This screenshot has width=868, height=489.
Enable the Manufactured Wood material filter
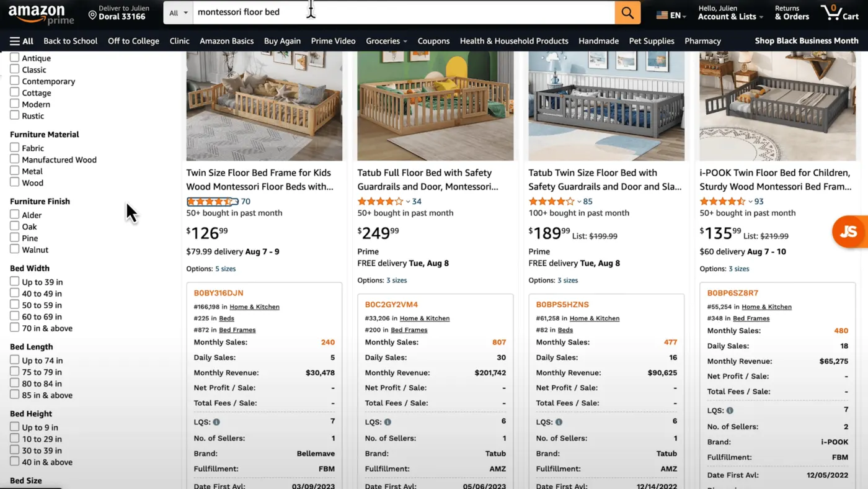pyautogui.click(x=14, y=159)
